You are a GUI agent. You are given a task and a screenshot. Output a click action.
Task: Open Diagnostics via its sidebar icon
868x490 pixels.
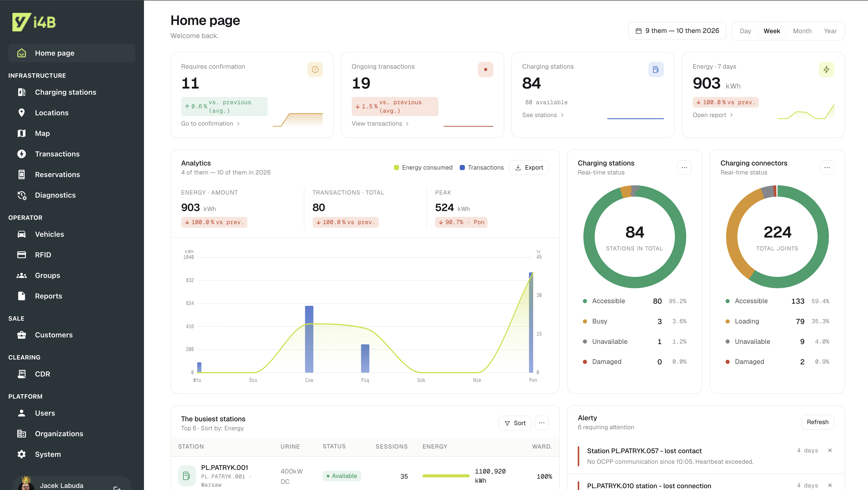[22, 195]
